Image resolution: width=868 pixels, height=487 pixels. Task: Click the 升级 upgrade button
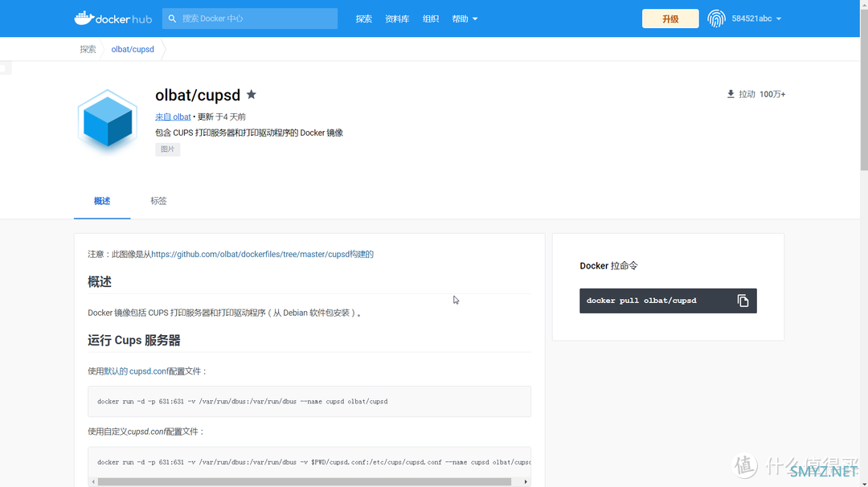coord(670,18)
